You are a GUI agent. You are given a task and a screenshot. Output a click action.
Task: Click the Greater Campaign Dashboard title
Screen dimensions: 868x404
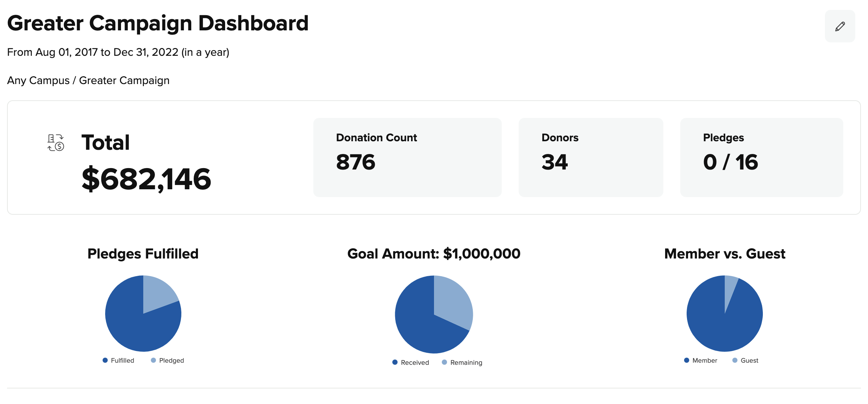158,23
